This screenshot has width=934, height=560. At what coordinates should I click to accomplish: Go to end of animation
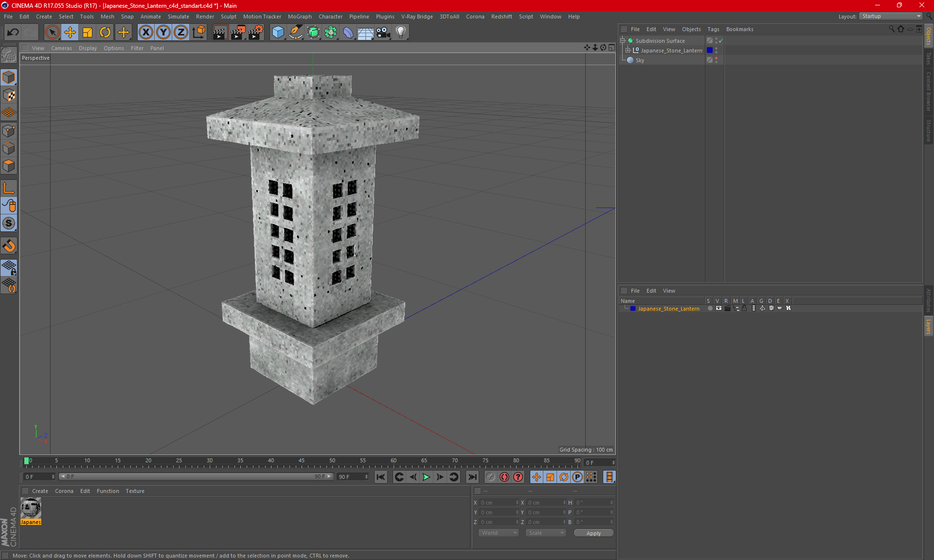pos(472,477)
